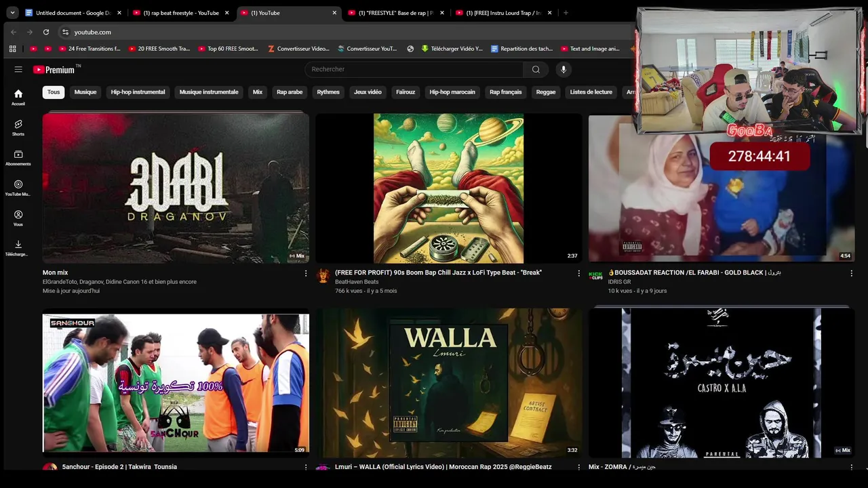Open the IDRIS GR channel name

point(619,282)
